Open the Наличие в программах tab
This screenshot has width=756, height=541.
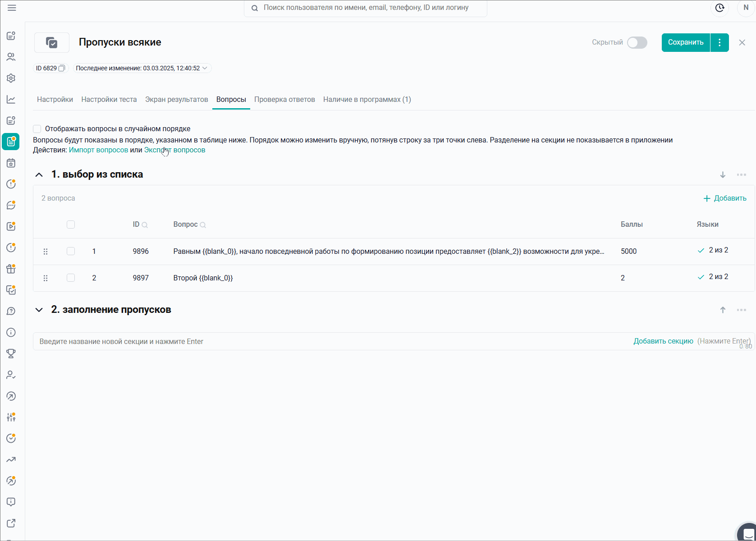(x=367, y=99)
